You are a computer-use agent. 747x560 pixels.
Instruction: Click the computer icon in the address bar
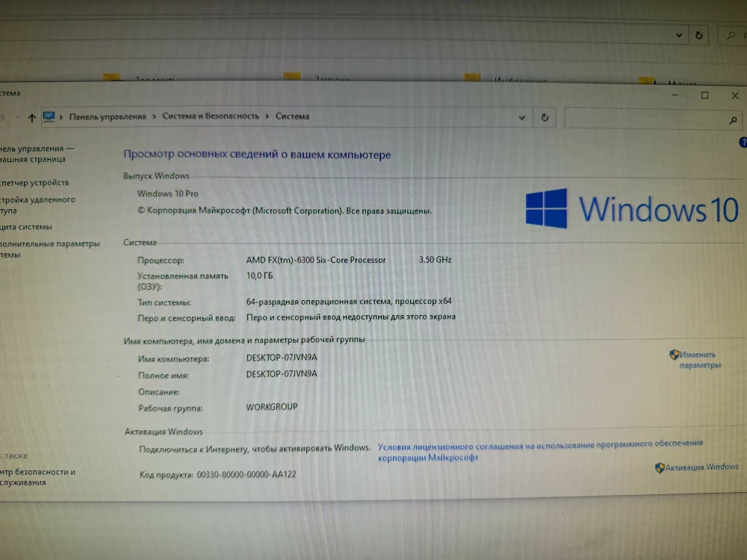pos(49,116)
